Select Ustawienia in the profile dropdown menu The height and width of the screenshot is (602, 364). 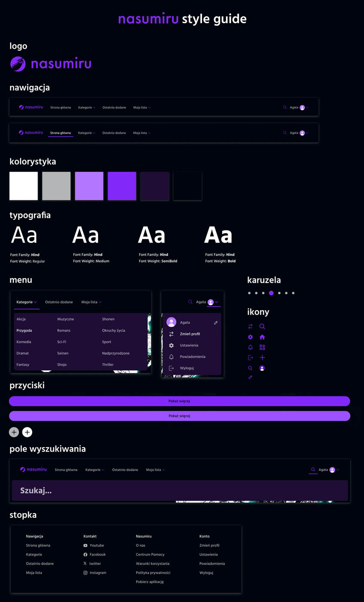(x=189, y=345)
